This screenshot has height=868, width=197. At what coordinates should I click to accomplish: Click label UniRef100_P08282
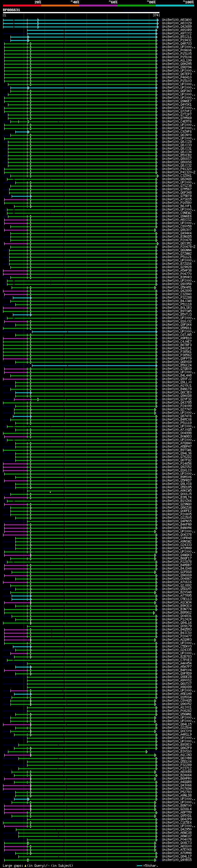point(177,711)
